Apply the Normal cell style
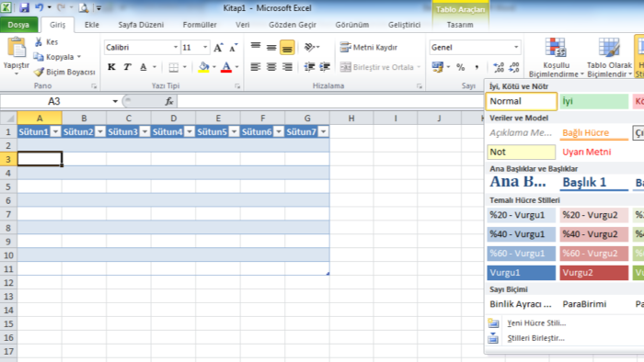The image size is (644, 362). click(522, 101)
